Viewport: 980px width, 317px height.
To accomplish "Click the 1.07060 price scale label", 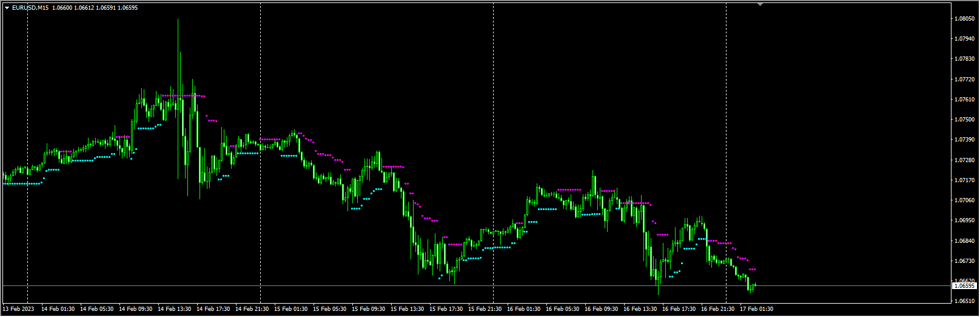I will pos(964,200).
